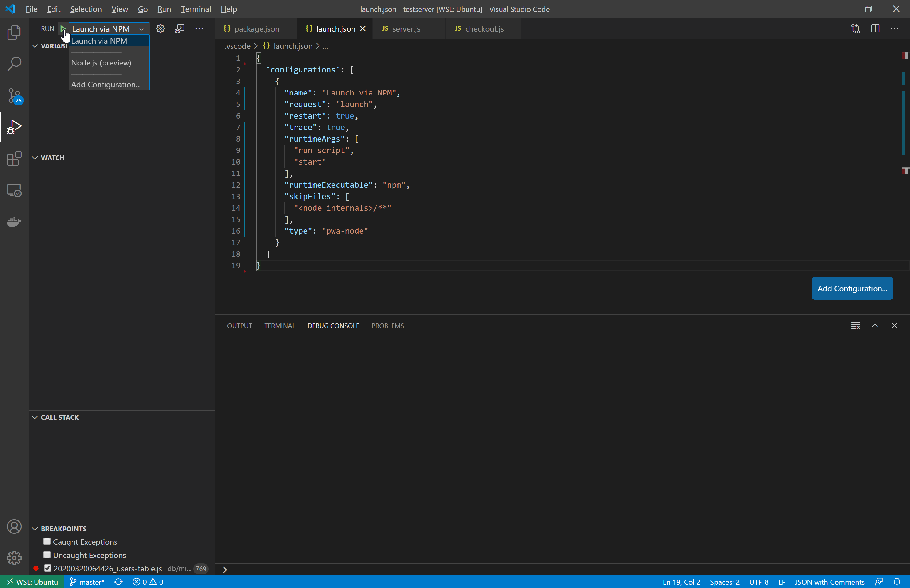Click the Add Configuration button
Viewport: 910px width, 588px height.
pos(851,288)
